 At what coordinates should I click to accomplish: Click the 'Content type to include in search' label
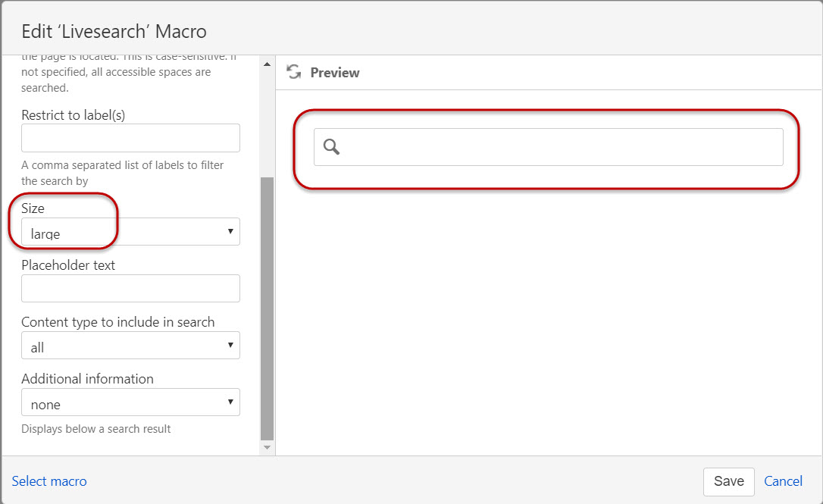(118, 322)
